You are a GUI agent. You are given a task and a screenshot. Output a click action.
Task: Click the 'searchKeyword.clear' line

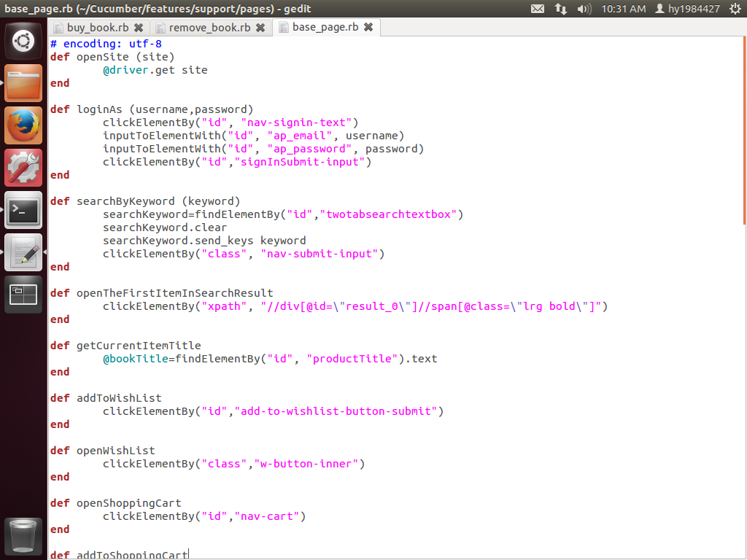[165, 227]
